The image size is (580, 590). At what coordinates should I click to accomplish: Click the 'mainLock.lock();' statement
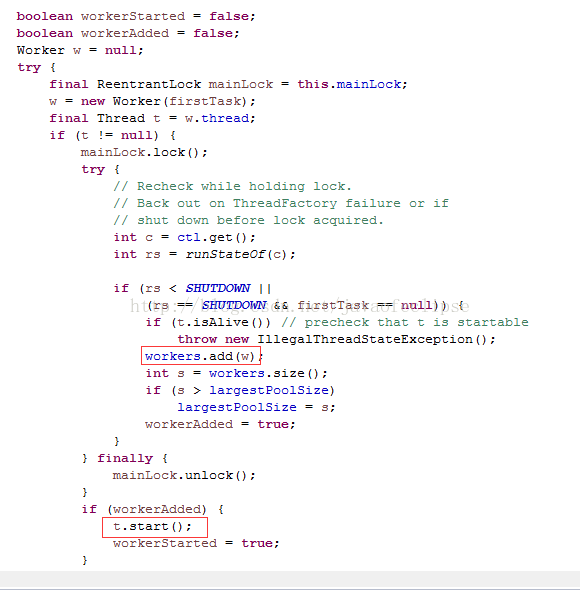click(144, 152)
